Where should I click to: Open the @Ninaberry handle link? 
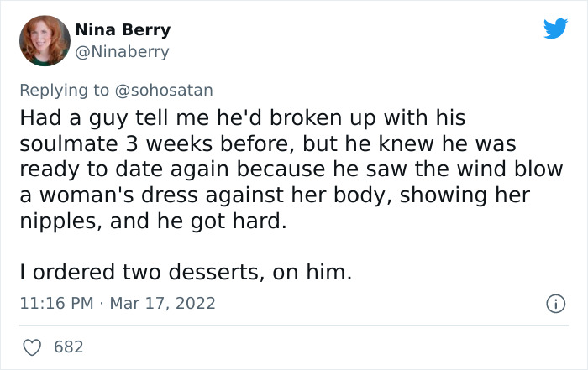(122, 52)
